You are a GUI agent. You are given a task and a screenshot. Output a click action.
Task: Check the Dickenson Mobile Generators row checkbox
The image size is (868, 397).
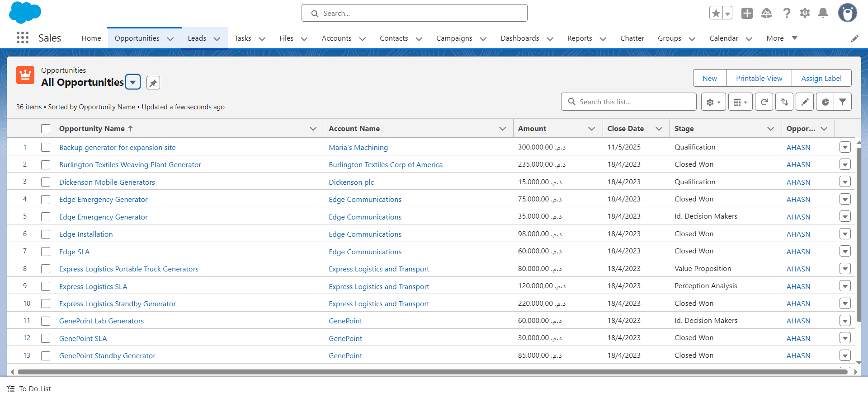tap(46, 182)
